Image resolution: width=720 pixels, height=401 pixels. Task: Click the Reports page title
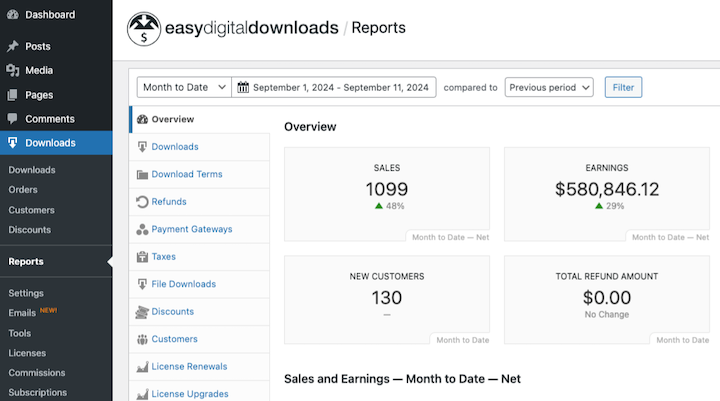tap(378, 28)
